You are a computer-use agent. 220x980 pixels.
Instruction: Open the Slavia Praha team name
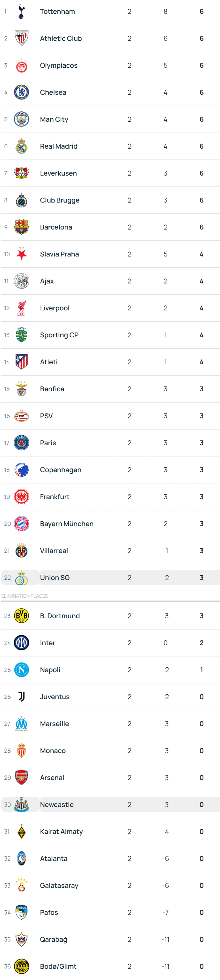pyautogui.click(x=59, y=254)
